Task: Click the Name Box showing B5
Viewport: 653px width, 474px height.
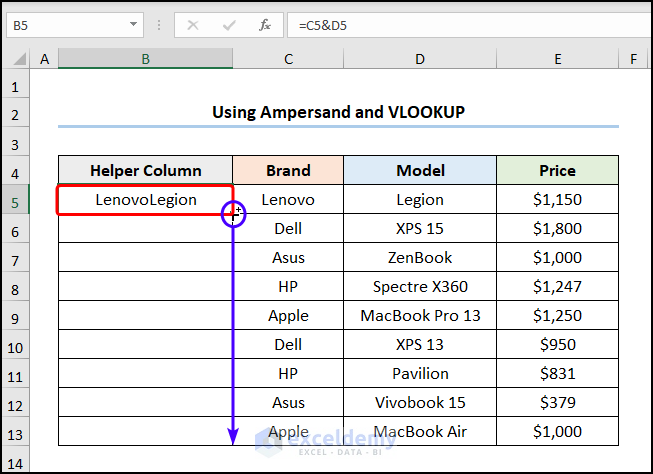Action: coord(75,25)
